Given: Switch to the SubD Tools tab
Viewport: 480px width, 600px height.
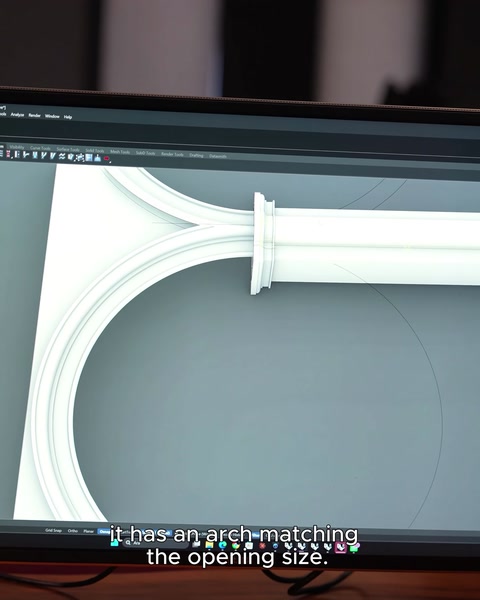Looking at the screenshot, I should tap(145, 153).
